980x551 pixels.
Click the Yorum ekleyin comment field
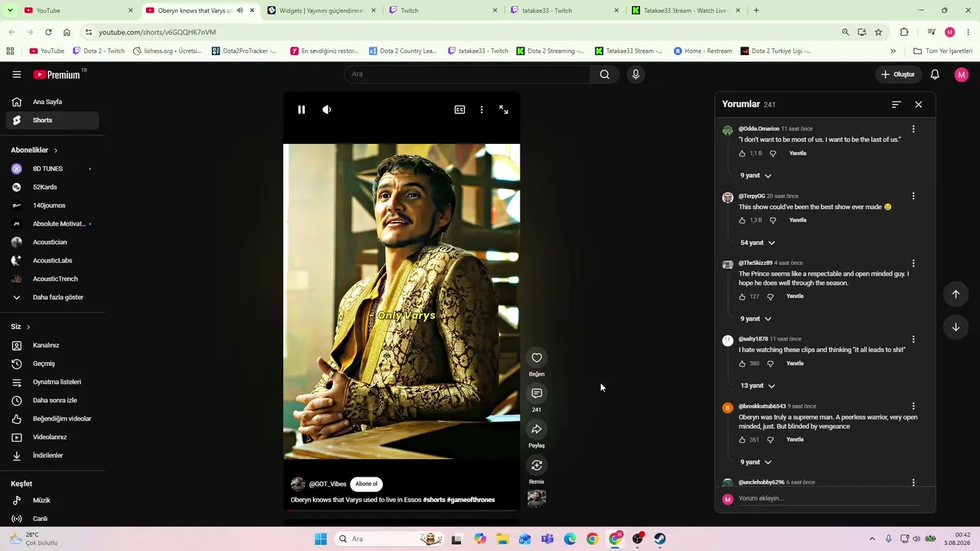pos(829,498)
